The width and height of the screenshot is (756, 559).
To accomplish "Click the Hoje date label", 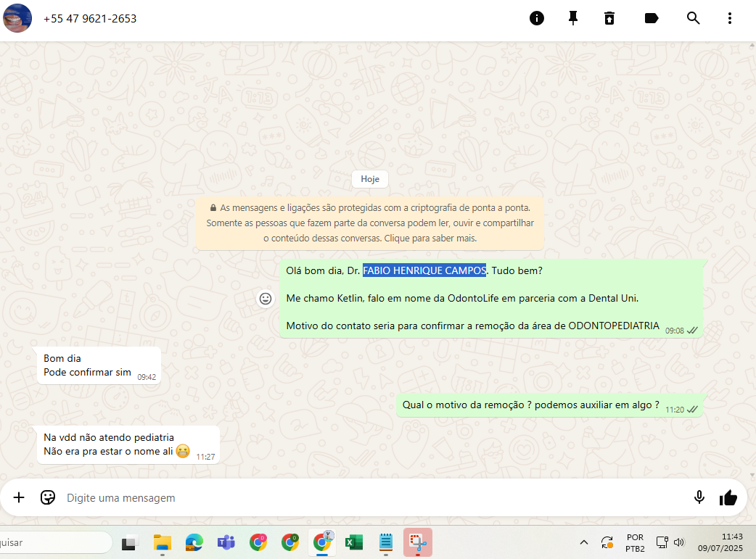I will [x=370, y=179].
